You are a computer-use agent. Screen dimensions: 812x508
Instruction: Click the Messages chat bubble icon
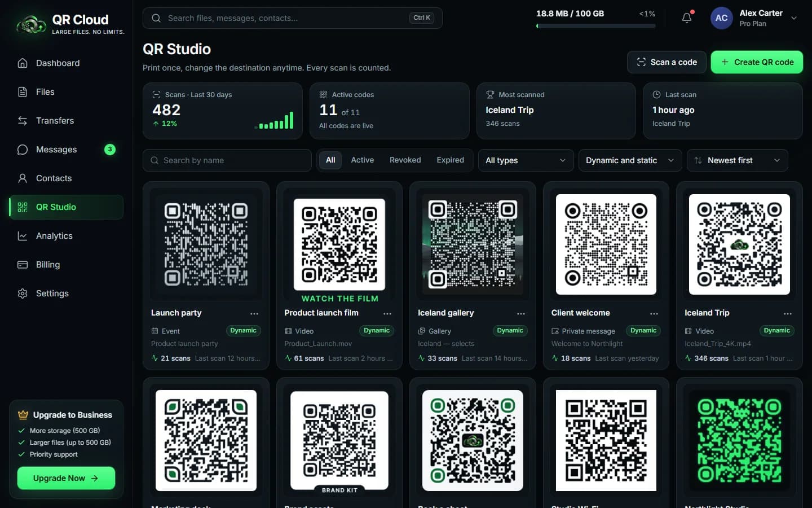point(23,150)
